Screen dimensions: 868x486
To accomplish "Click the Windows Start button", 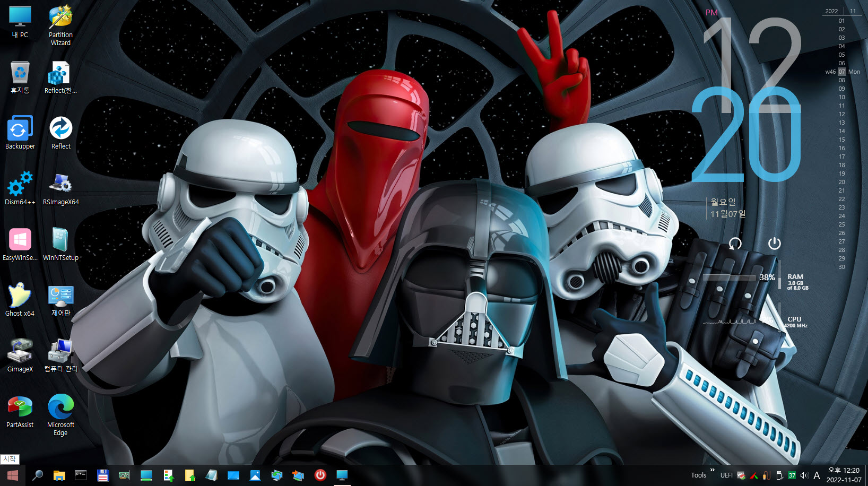I will (13, 475).
